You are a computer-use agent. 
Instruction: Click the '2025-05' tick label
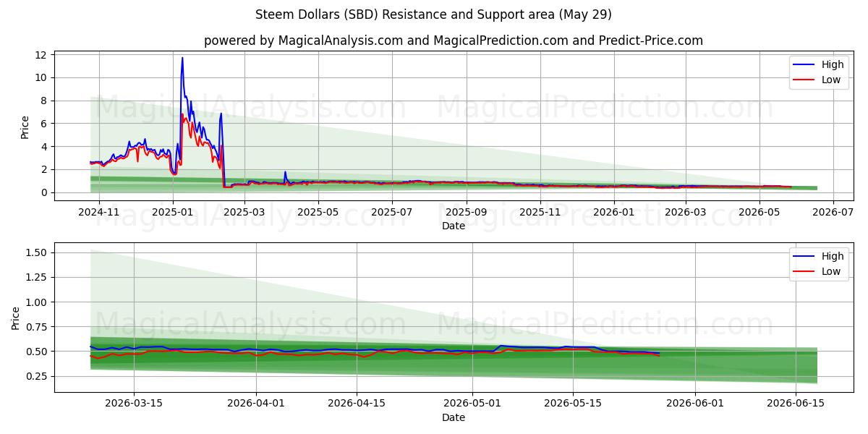318,212
